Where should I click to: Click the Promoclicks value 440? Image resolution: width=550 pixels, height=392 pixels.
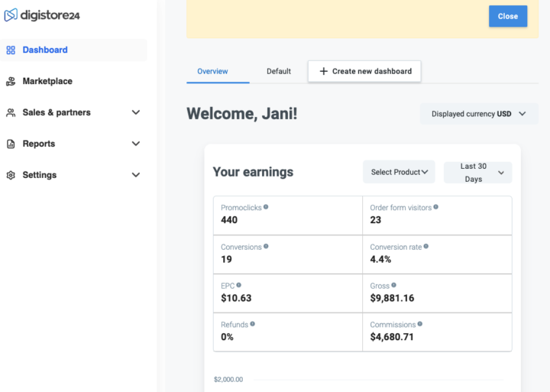229,220
